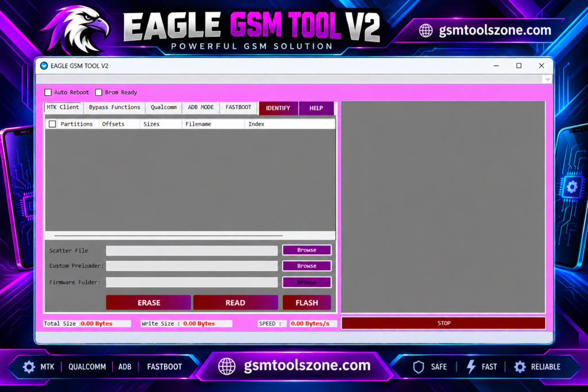Minimize the Eagle GSM Tool window

tap(496, 65)
